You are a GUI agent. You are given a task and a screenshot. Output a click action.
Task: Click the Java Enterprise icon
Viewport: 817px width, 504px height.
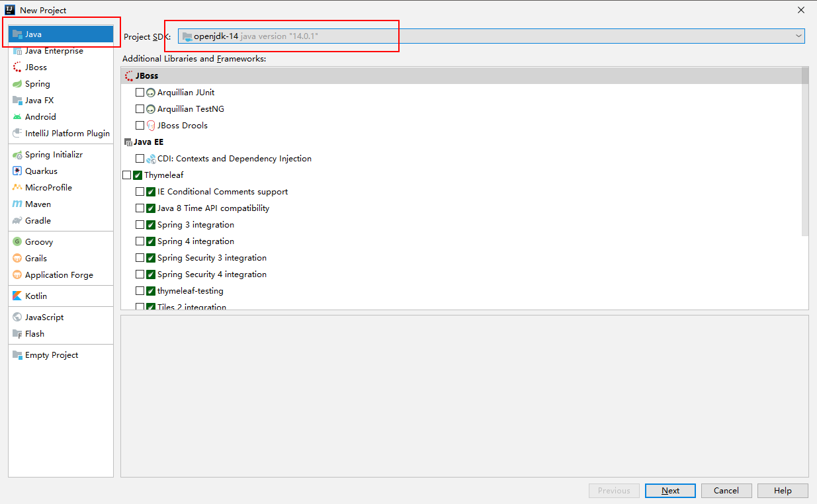pyautogui.click(x=17, y=51)
